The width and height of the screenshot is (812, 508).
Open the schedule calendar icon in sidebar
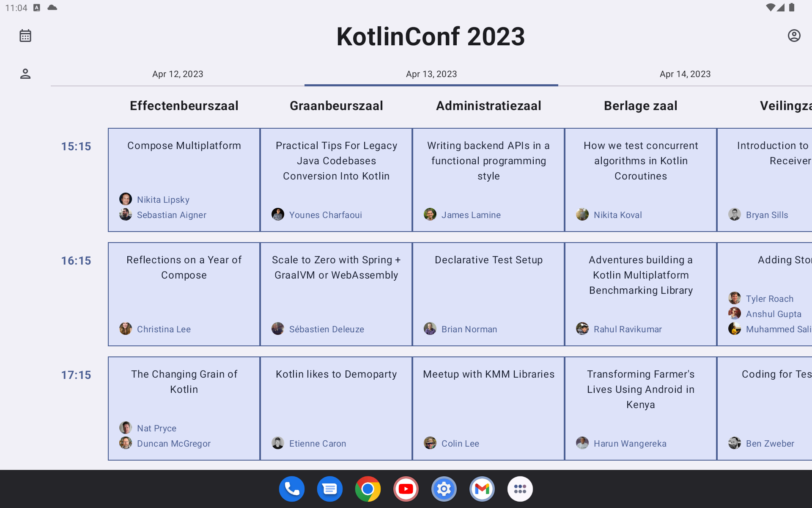click(25, 36)
